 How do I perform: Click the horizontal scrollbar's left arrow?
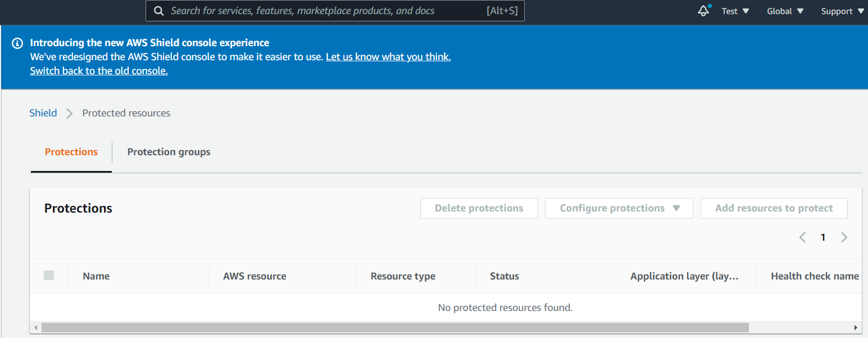coord(36,327)
